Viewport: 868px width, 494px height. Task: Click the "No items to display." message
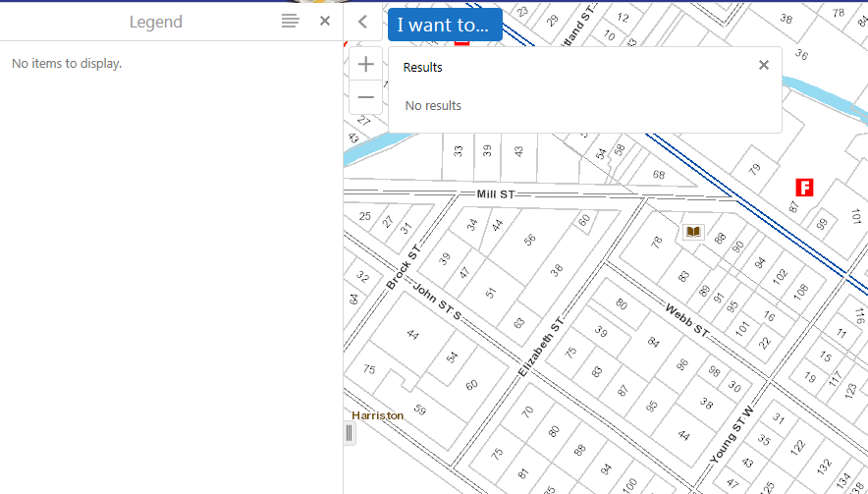point(67,64)
